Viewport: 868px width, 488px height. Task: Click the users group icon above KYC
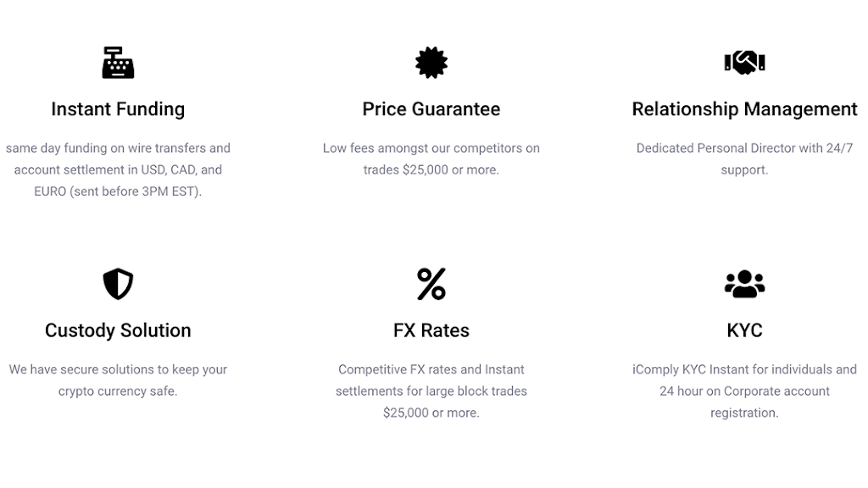coord(744,284)
